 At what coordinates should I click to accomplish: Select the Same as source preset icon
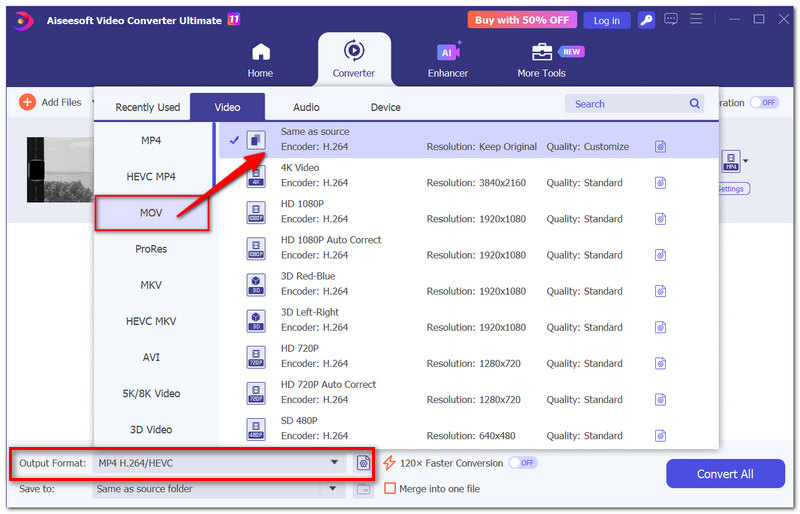point(256,139)
